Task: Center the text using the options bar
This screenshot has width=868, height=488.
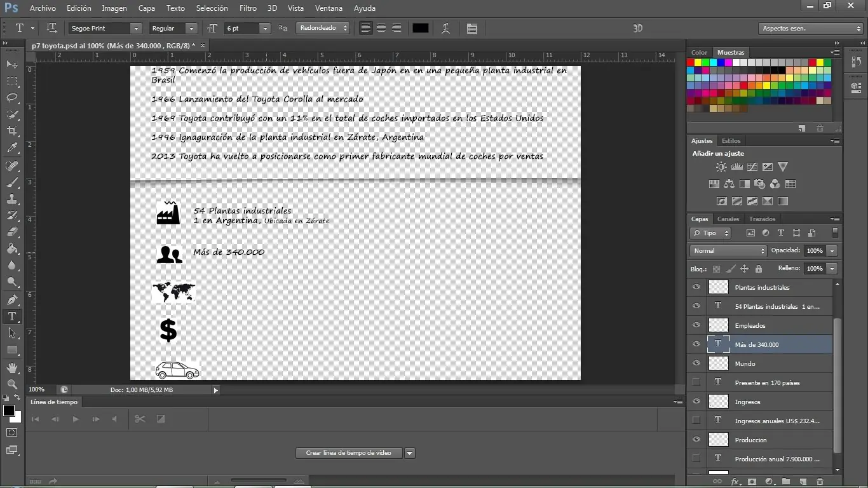Action: click(x=381, y=28)
